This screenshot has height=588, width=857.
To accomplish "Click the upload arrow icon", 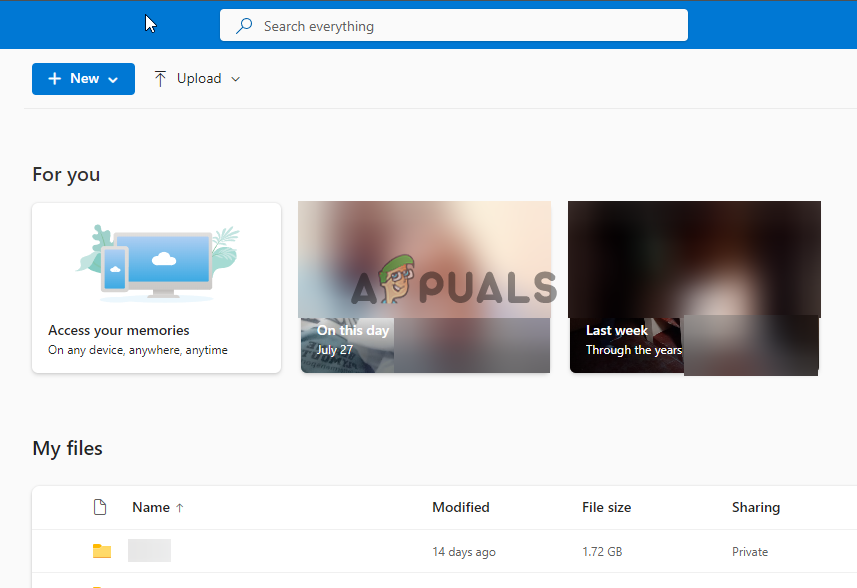I will click(160, 78).
